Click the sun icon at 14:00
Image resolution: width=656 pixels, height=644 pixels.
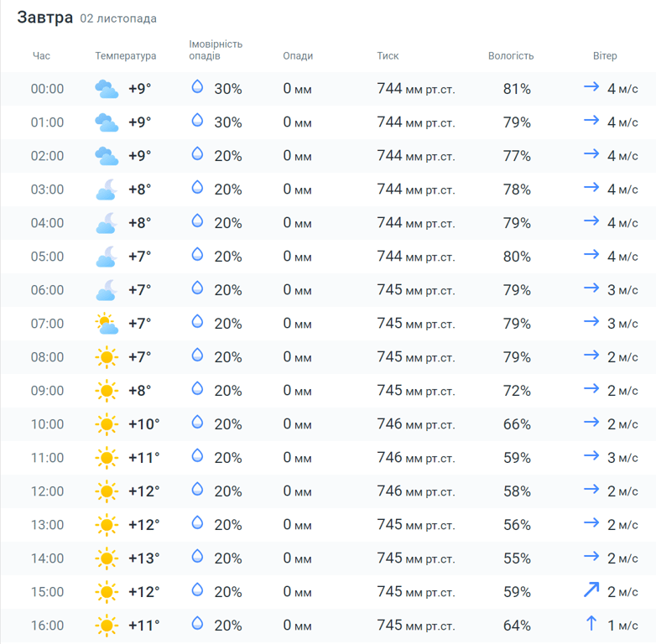tap(106, 558)
